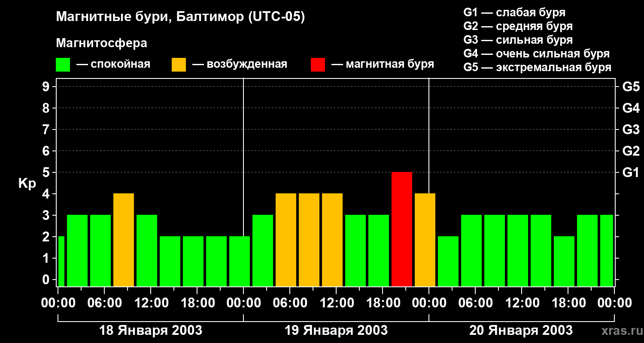Select the orange bar immediately after the red bar
The width and height of the screenshot is (644, 343).
(425, 240)
